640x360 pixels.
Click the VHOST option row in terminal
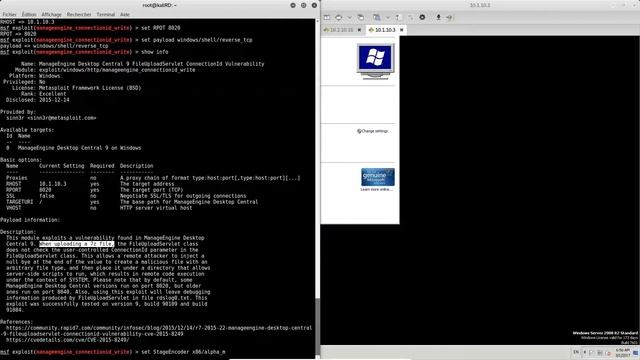[x=99, y=208]
